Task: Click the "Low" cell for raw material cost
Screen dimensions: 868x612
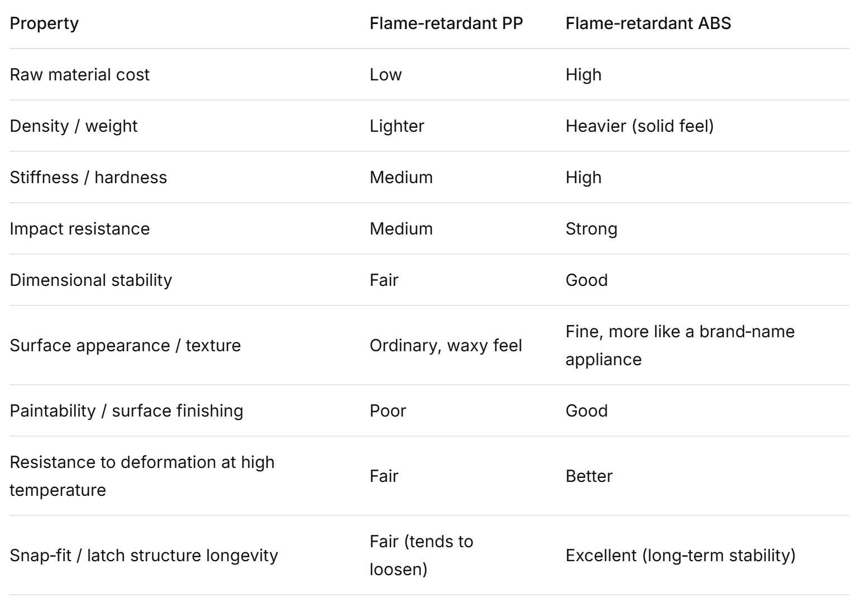Action: (385, 75)
